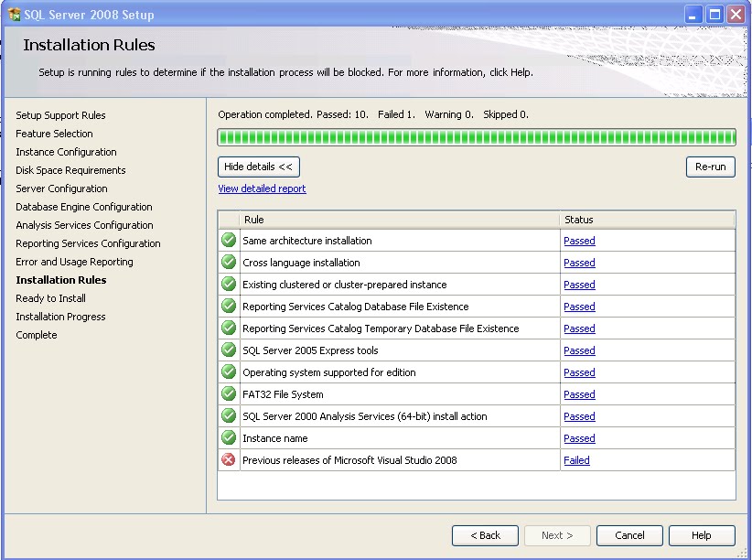Select Setup Support Rules step in sidebar
Screen dimensions: 752x560
click(60, 115)
